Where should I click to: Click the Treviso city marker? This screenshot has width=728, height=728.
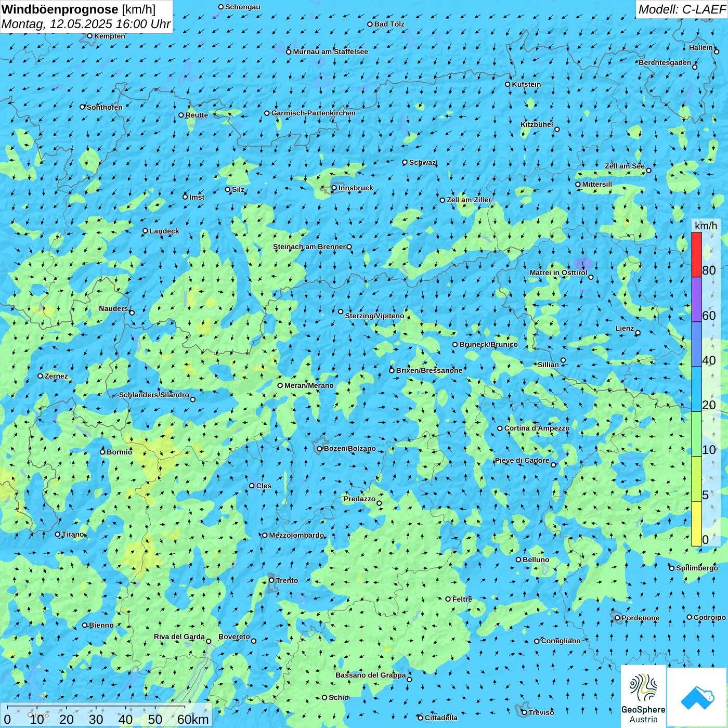click(x=524, y=712)
